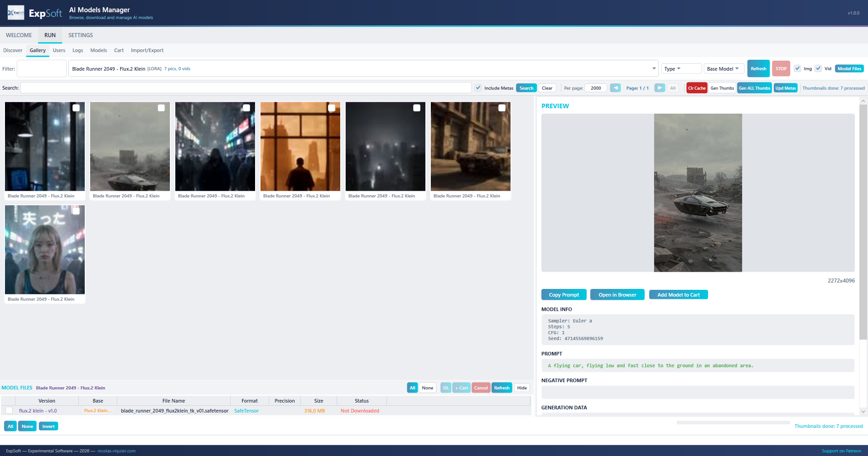Open the car beside brick building thumbnail
This screenshot has height=456, width=868.
point(471,146)
